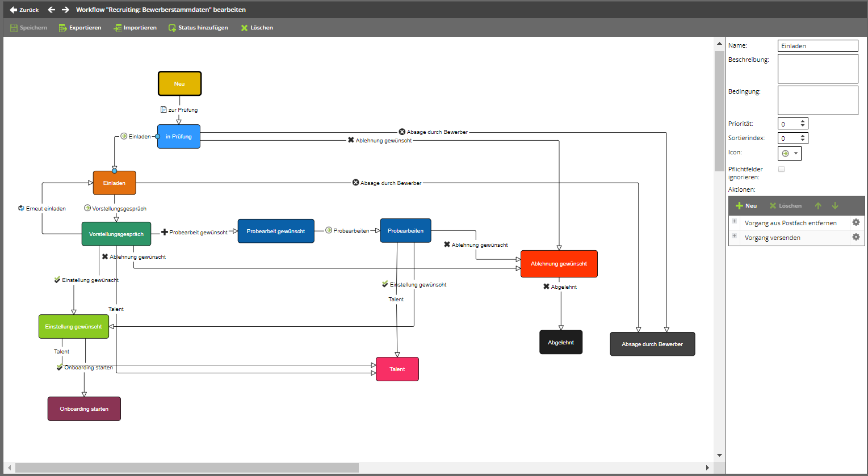Add a new action with Neu in Aktionen

(x=746, y=206)
